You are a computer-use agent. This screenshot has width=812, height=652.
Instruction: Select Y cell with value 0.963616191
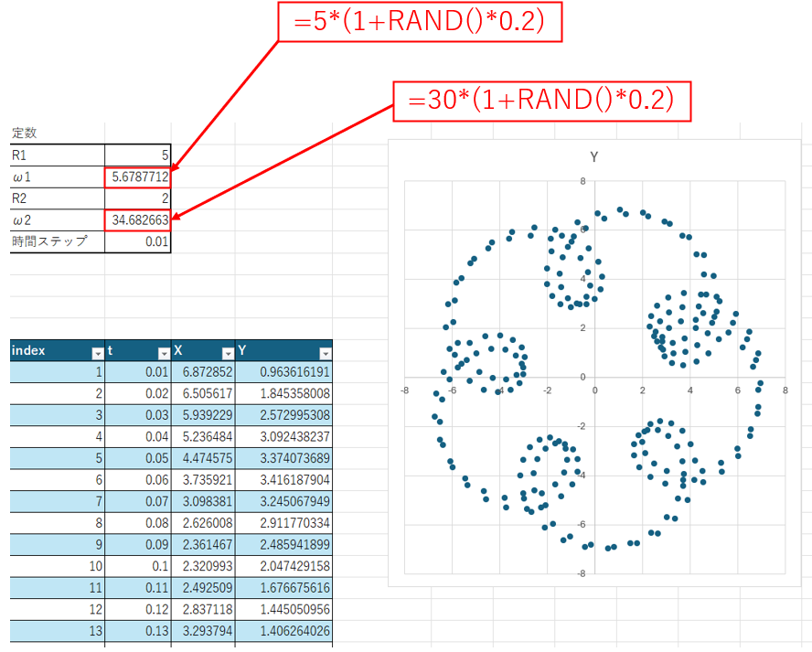click(283, 373)
